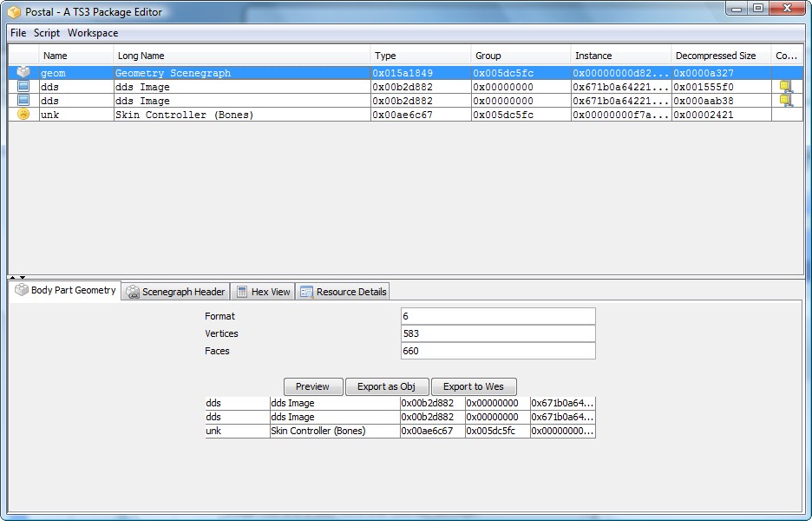Click compressed icon on the 0x000aab38 row
Screen dimensions: 812x521
tap(786, 101)
